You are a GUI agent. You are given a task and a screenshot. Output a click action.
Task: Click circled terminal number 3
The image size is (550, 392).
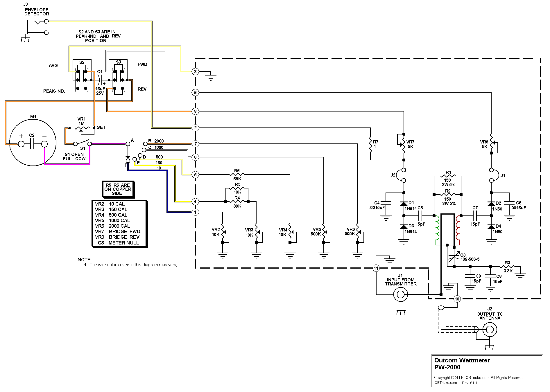(x=195, y=71)
